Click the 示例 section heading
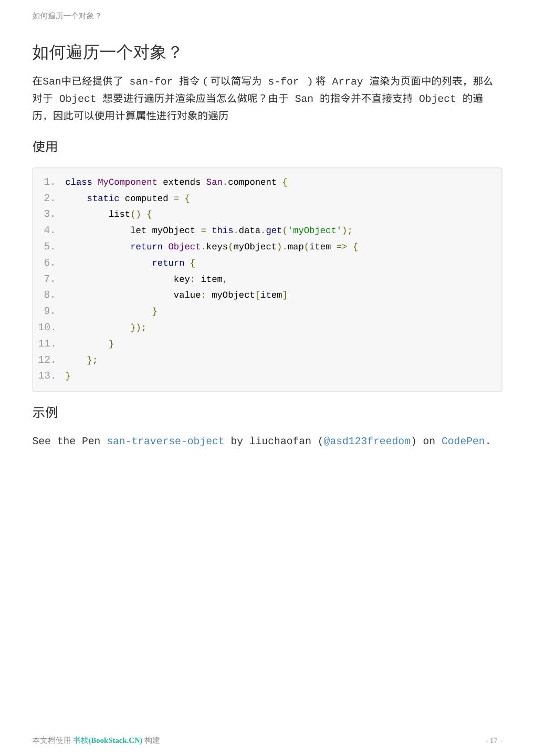This screenshot has width=535, height=756. point(45,413)
